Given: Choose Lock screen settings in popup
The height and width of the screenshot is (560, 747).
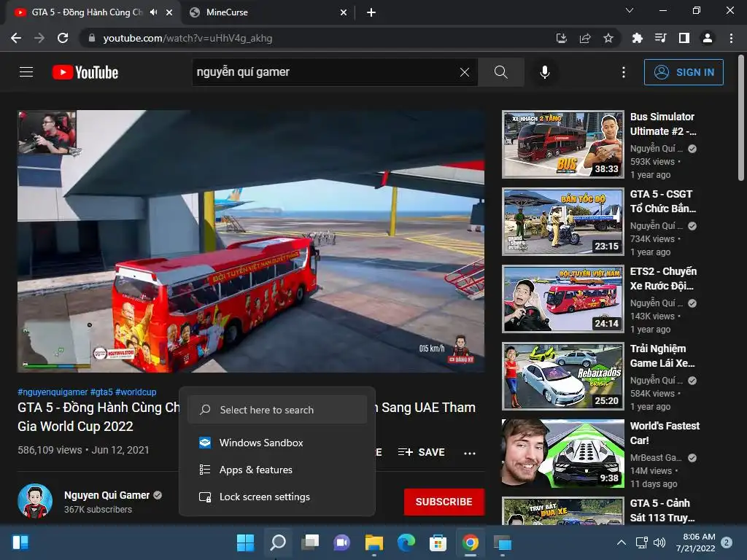Looking at the screenshot, I should click(277, 497).
